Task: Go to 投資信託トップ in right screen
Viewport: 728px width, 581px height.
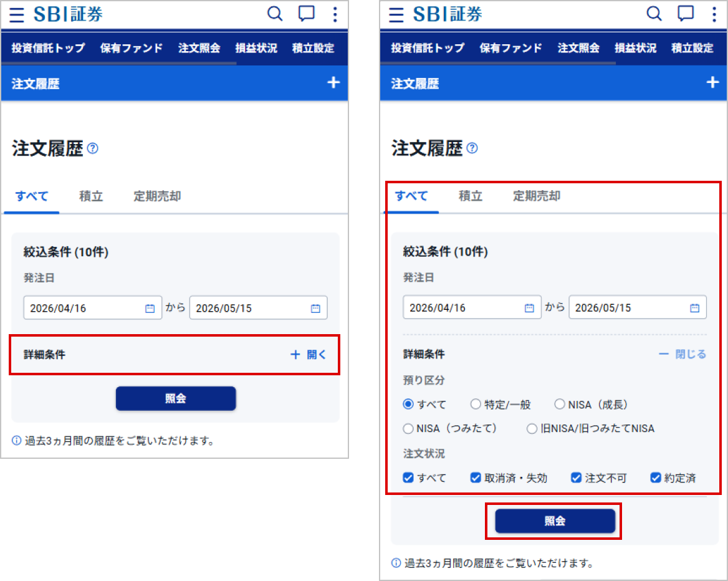Action: [428, 48]
